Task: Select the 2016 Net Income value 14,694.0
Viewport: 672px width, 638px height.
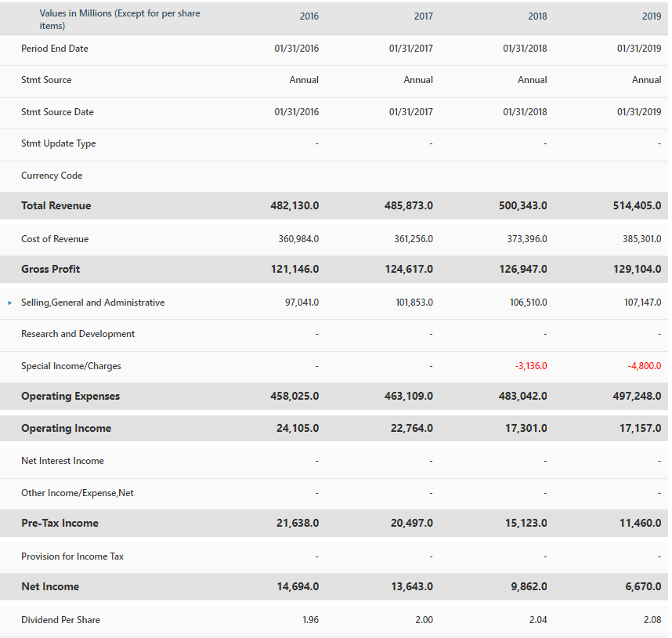Action: coord(296,586)
